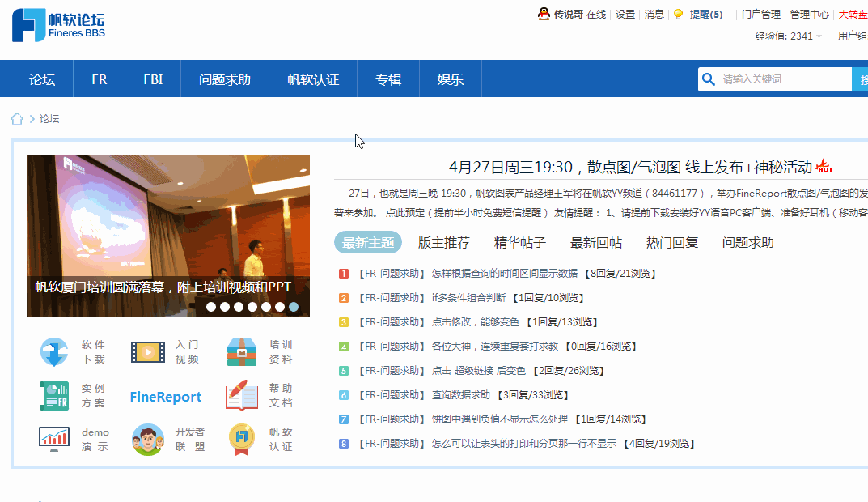Open the 培训资料 chest icon
868x502 pixels.
coord(242,352)
